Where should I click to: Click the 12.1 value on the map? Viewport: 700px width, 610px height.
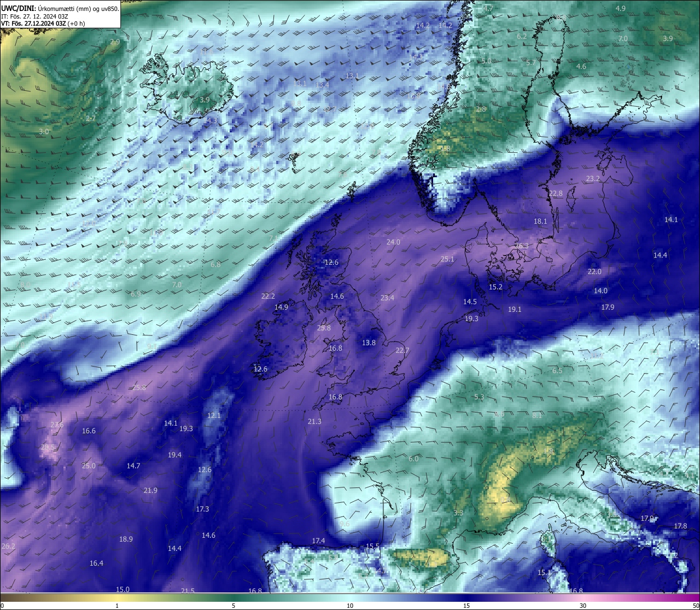[214, 416]
